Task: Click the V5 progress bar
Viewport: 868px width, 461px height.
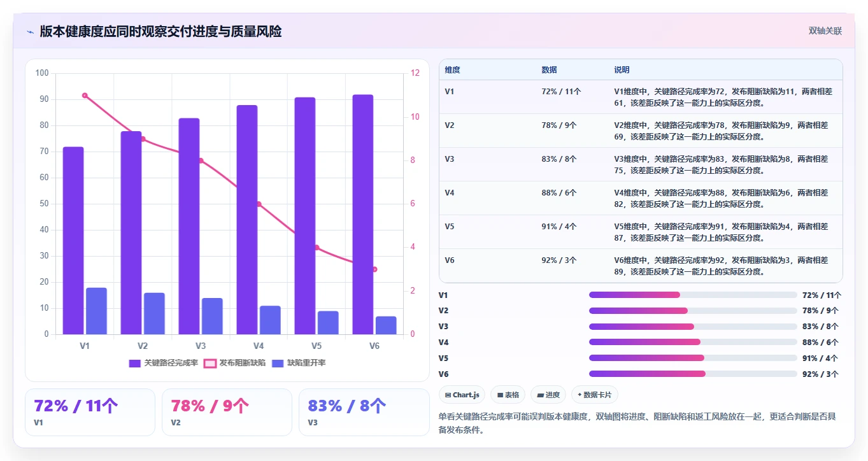Action: 693,358
